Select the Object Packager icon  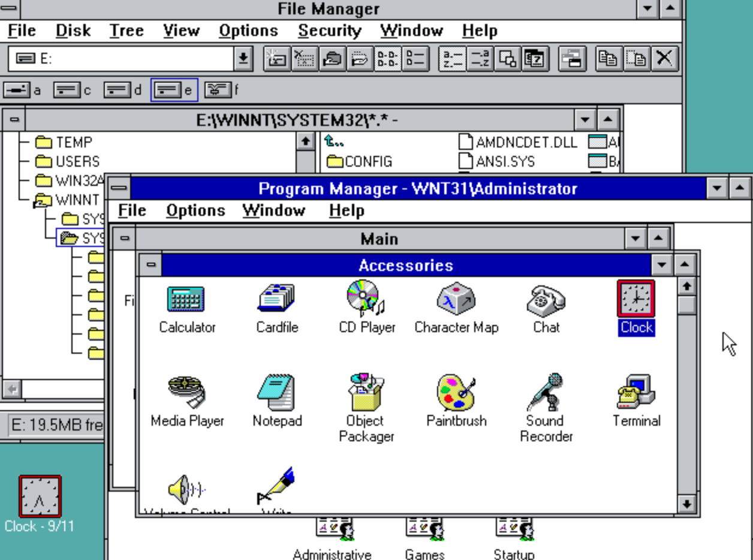tap(366, 392)
